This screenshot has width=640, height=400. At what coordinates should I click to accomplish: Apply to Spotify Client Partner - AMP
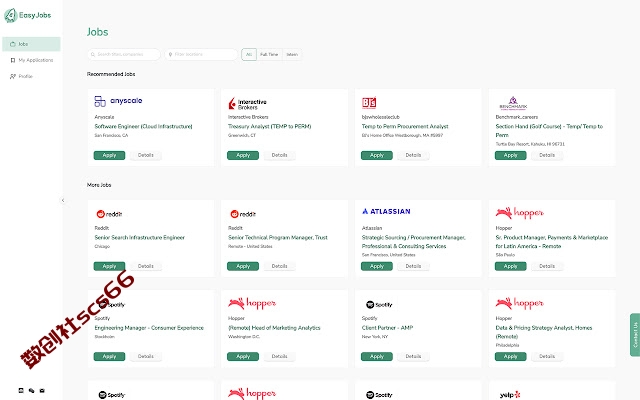pyautogui.click(x=377, y=356)
